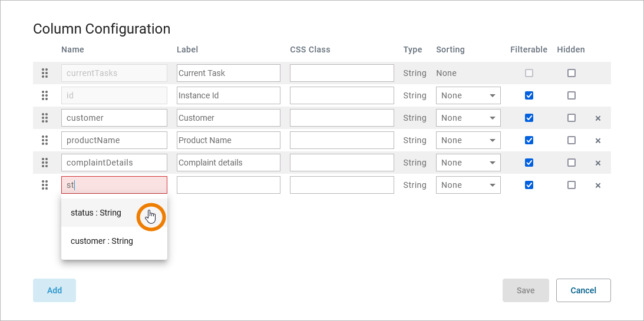Screen dimensions: 644x321
Task: Click the Add button
Action: pyautogui.click(x=54, y=290)
